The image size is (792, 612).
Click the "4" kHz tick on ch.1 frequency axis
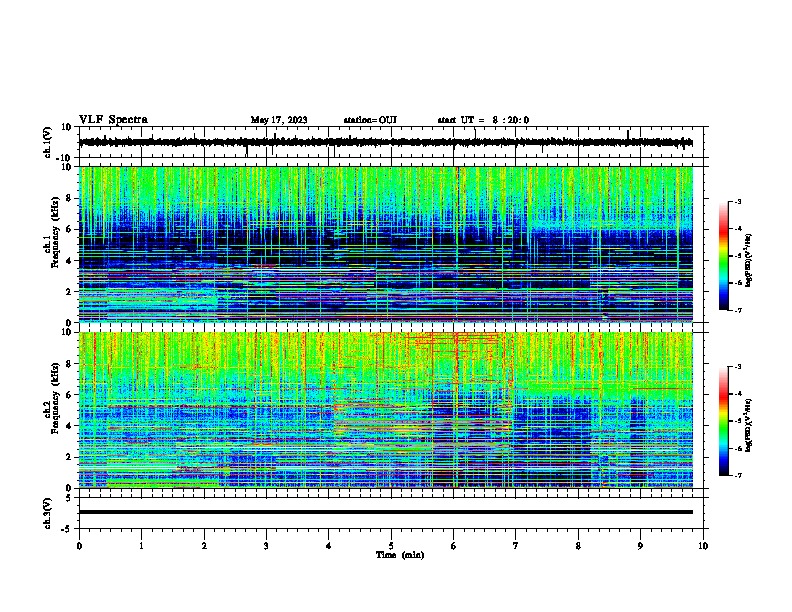coord(70,261)
